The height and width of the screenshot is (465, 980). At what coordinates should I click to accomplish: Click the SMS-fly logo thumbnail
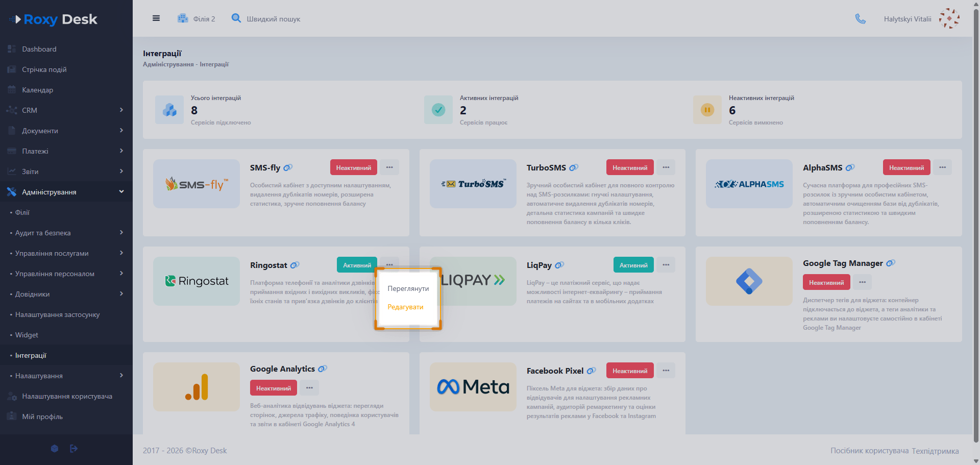[x=197, y=184]
